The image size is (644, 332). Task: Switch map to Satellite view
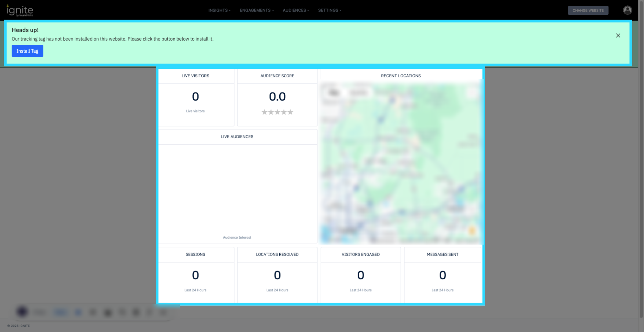[x=358, y=93]
